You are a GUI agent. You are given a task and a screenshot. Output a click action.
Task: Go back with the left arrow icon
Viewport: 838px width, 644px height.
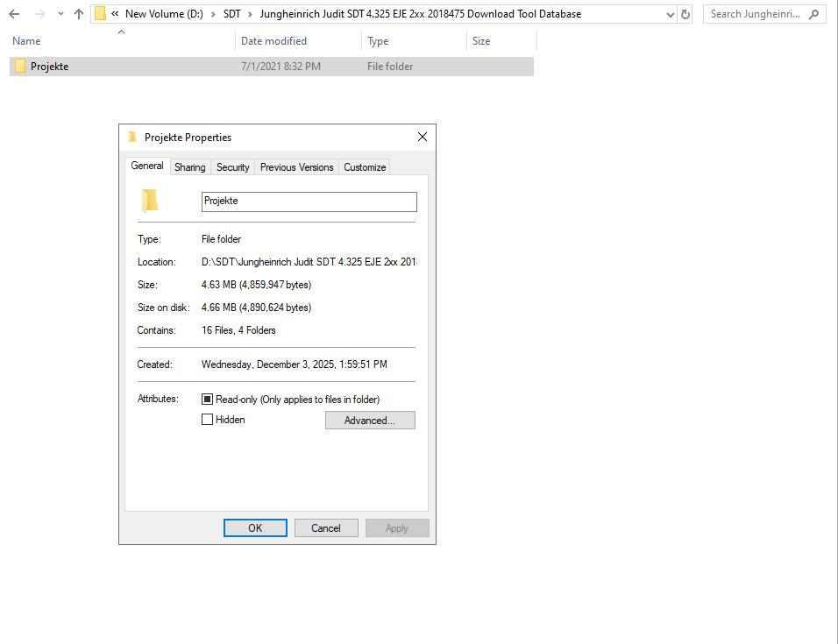pyautogui.click(x=14, y=14)
